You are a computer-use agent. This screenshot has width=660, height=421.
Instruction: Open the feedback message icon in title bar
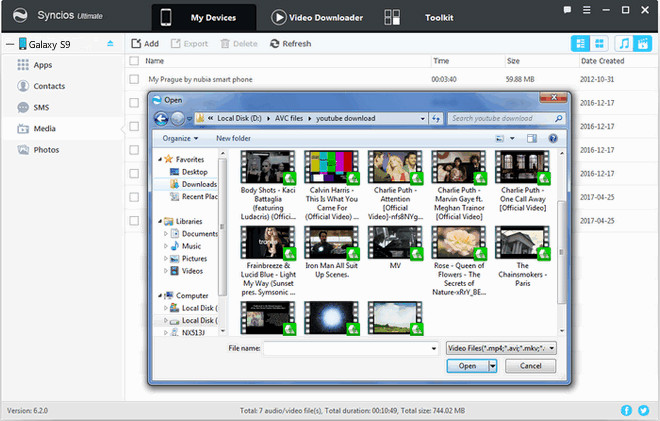point(567,10)
